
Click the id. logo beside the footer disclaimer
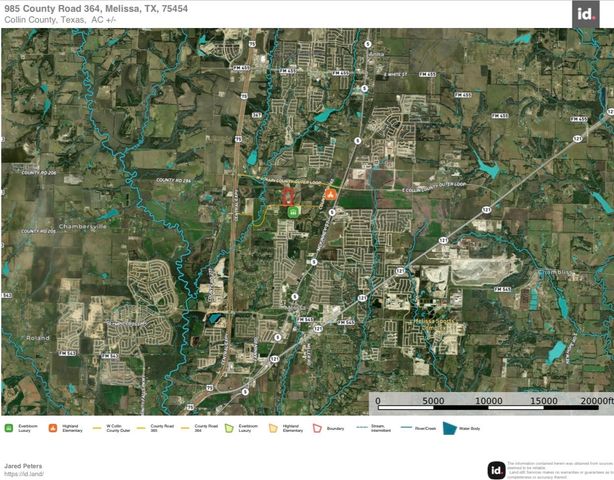[x=496, y=470]
